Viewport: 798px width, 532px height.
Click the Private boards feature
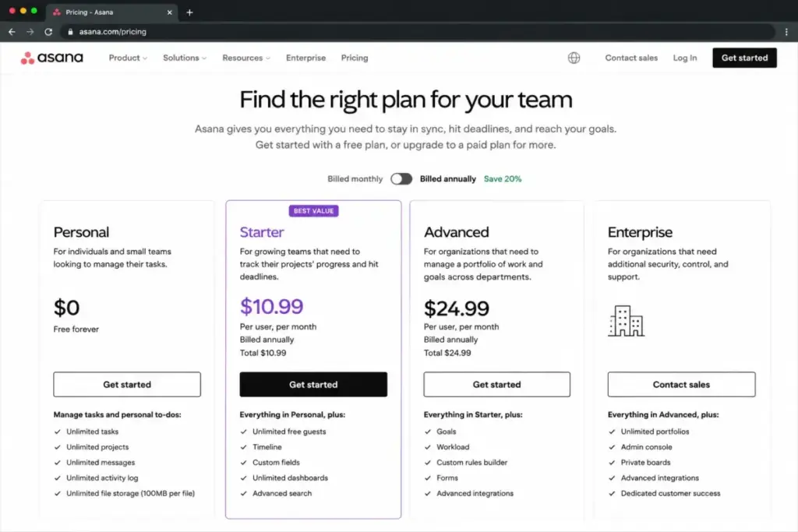pos(645,463)
